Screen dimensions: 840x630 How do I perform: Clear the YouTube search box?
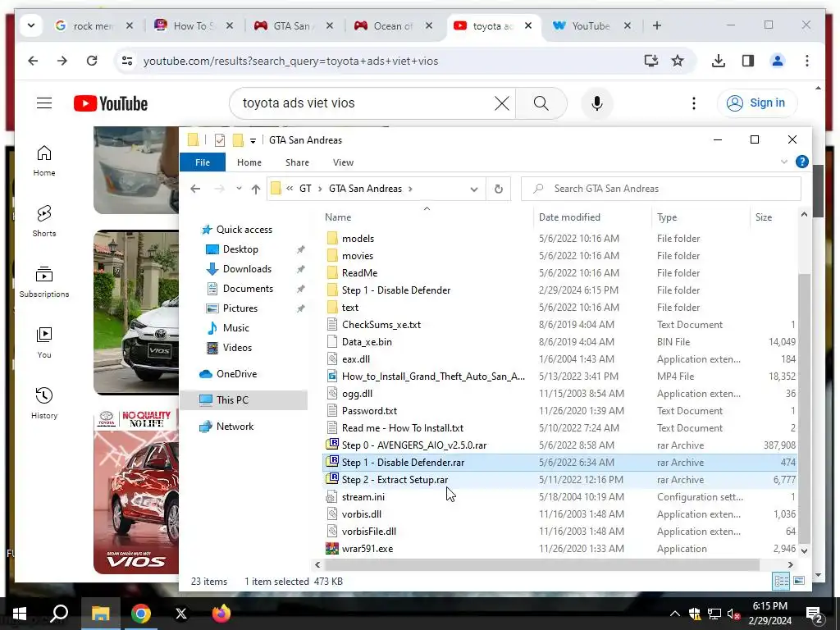501,103
